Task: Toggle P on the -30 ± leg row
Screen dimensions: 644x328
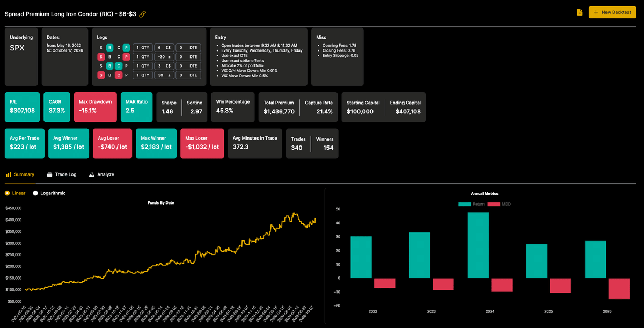Action: point(126,57)
